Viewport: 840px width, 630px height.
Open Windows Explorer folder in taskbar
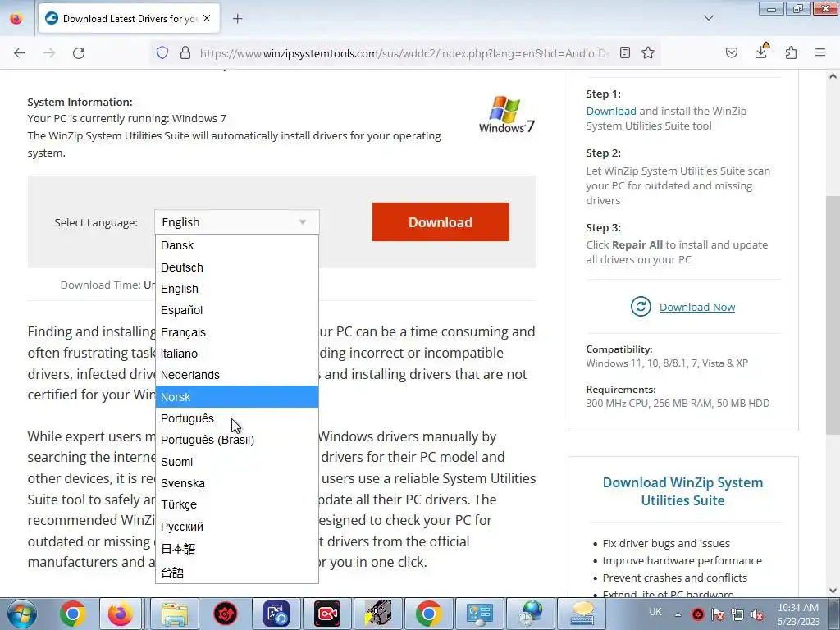175,614
